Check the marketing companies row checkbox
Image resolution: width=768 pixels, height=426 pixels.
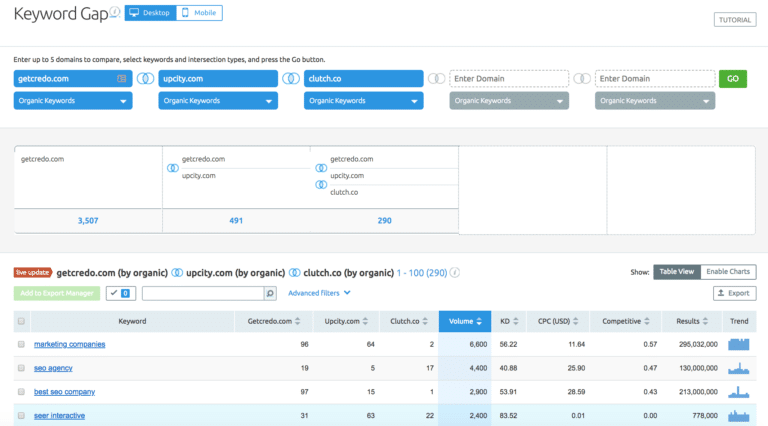tap(21, 344)
